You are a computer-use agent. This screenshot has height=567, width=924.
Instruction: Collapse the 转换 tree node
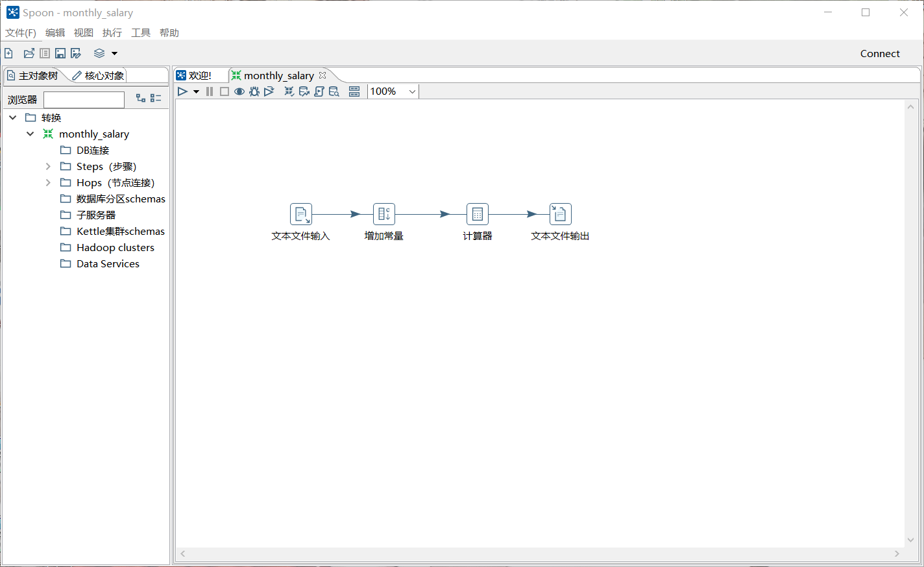pos(13,117)
